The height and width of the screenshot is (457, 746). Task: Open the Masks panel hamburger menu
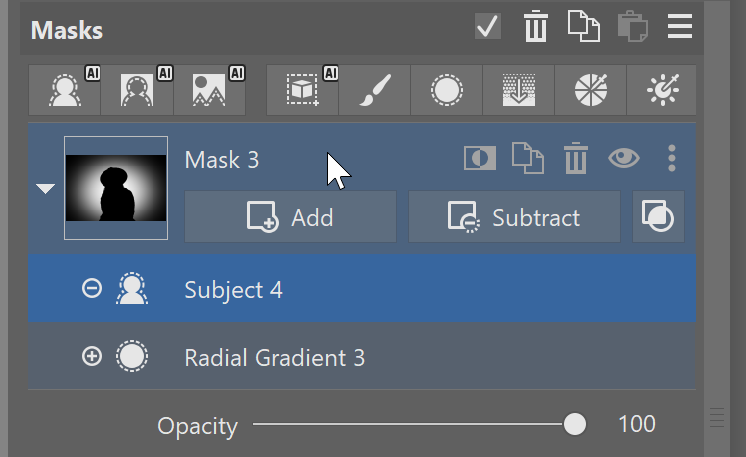point(680,27)
